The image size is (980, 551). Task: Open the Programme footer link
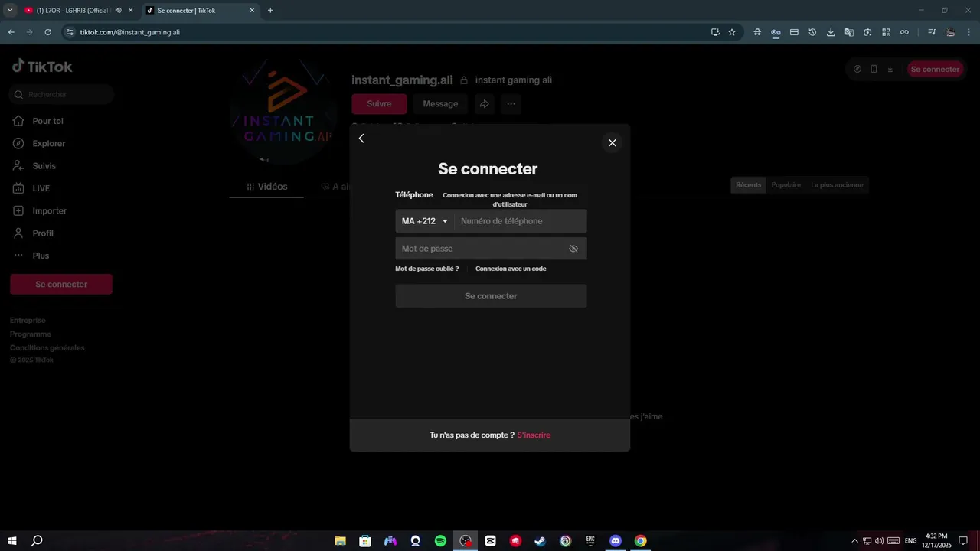(x=31, y=334)
